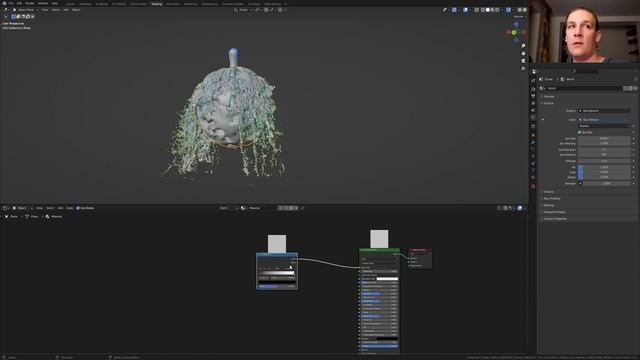Viewport: 640px width, 360px height.
Task: Open the Surface shader Background dropdown
Action: (604, 111)
